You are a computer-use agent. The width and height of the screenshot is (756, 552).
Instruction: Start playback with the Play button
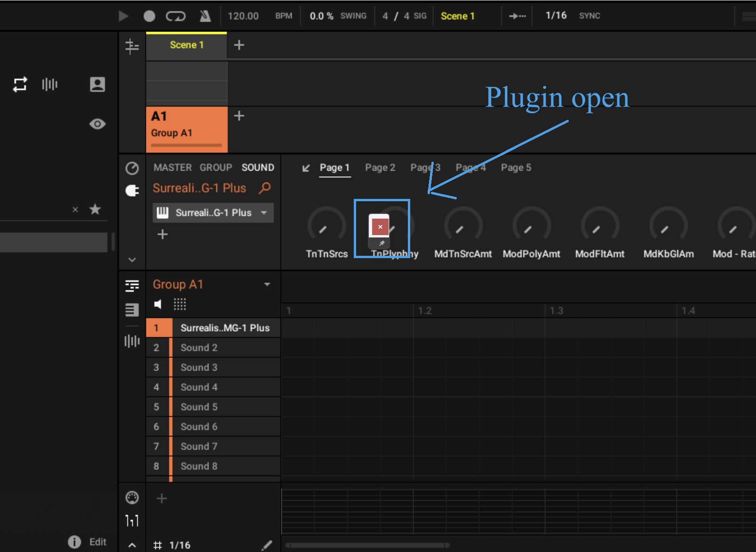click(123, 16)
